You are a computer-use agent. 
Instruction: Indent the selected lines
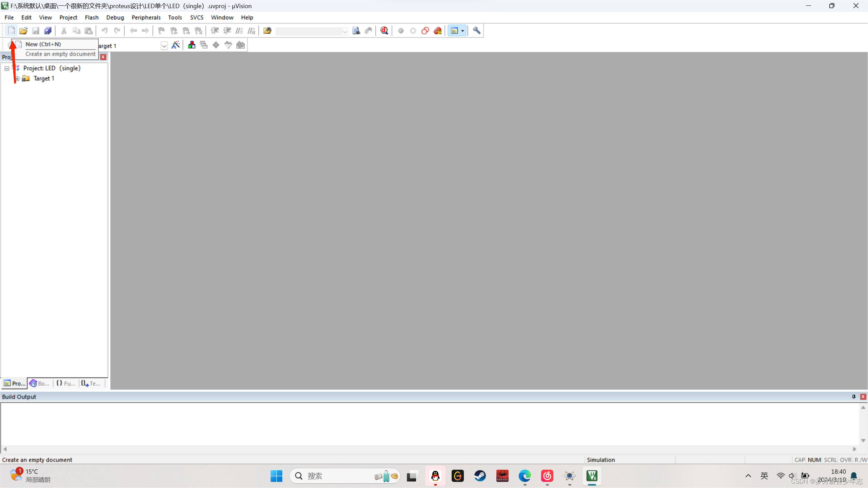pos(215,31)
